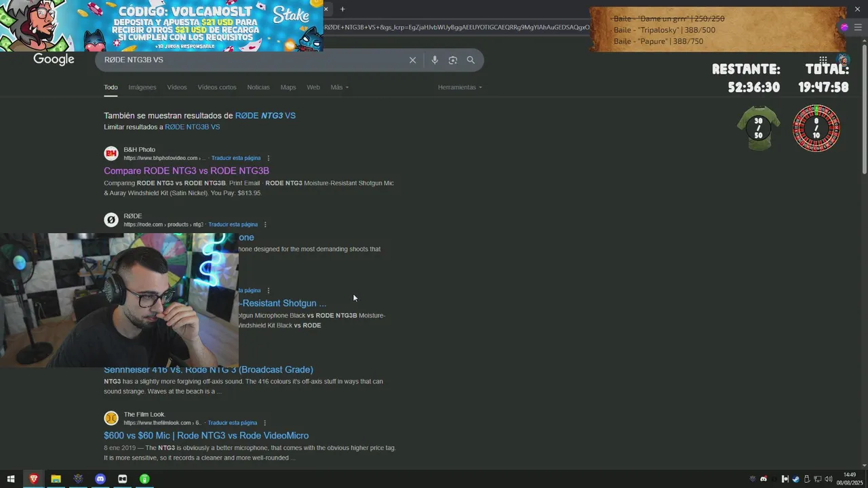Open Discord from the taskbar
This screenshot has width=868, height=488.
[x=100, y=479]
